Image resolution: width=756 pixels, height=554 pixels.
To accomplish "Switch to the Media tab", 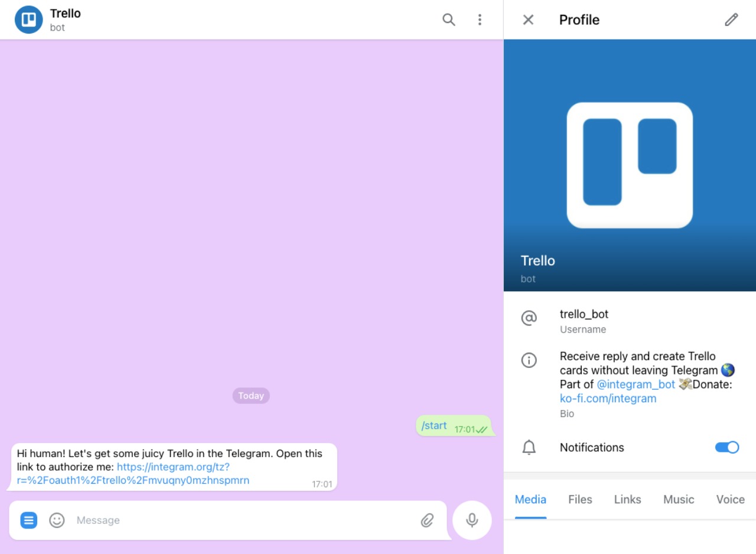I will (x=530, y=500).
